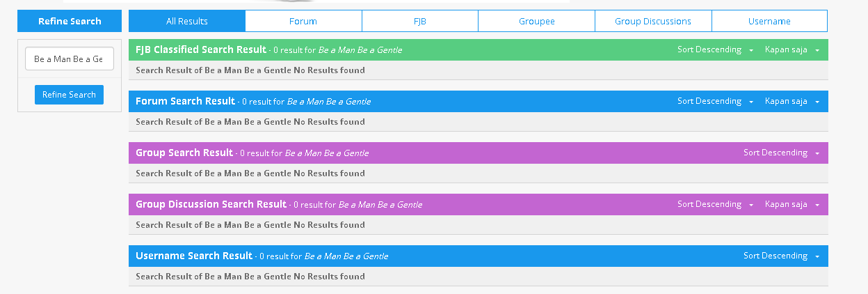Open Sort Descending dropdown in Username Search Result
The width and height of the screenshot is (868, 294).
pyautogui.click(x=782, y=256)
